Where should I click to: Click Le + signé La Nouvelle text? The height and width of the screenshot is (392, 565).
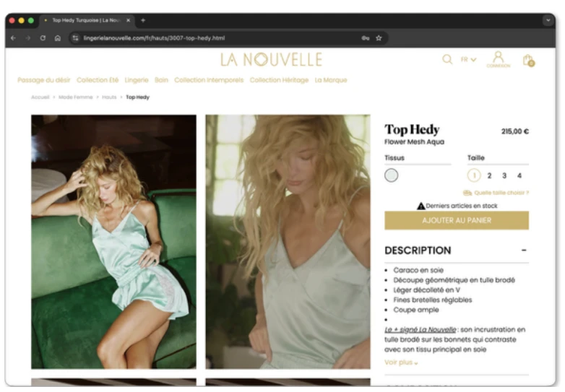(420, 330)
